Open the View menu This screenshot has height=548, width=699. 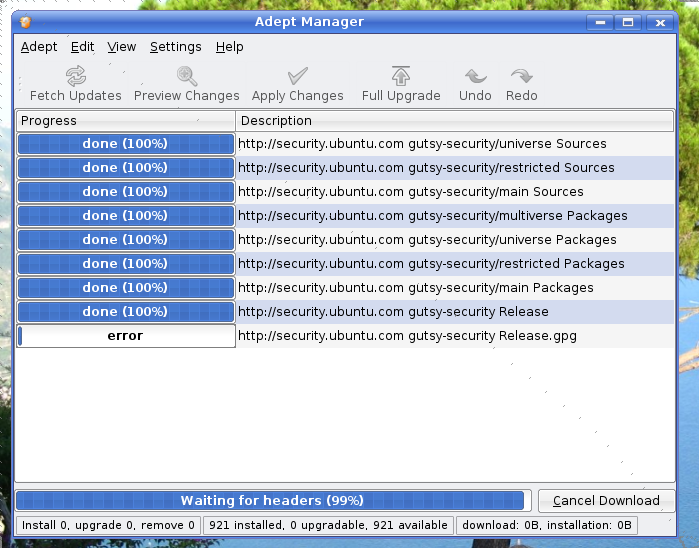pos(122,47)
